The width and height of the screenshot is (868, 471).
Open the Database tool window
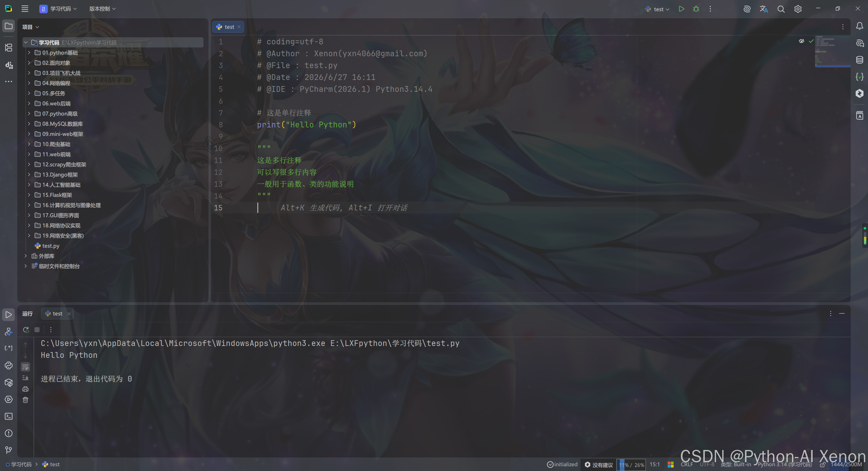click(860, 60)
